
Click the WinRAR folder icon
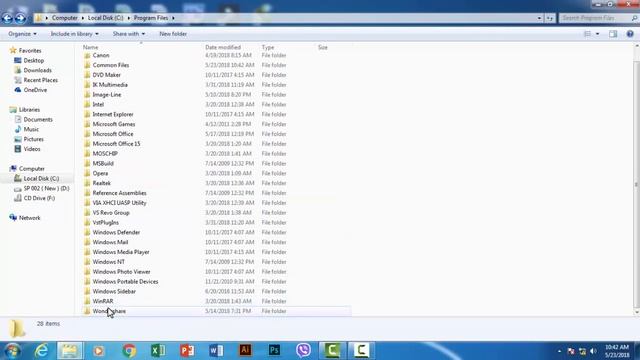87,301
